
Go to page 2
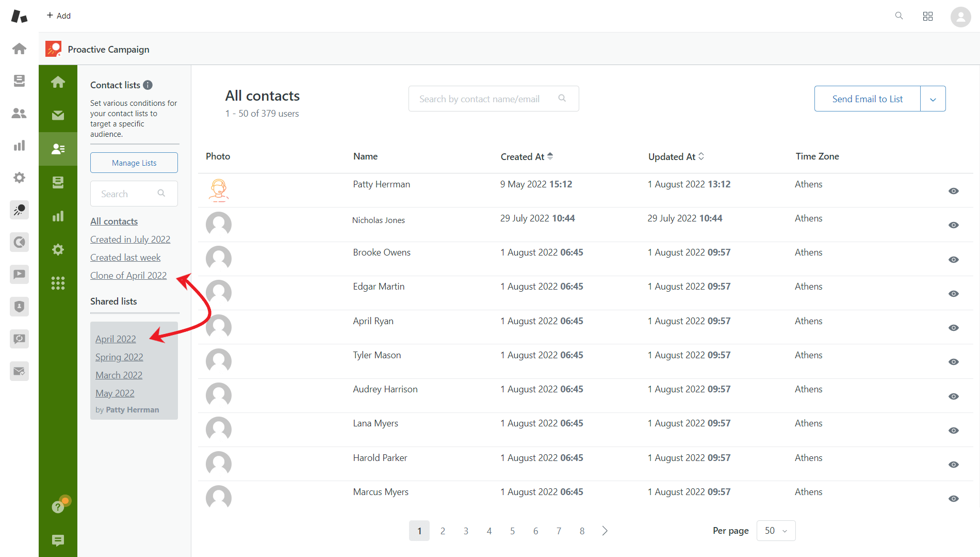443,531
